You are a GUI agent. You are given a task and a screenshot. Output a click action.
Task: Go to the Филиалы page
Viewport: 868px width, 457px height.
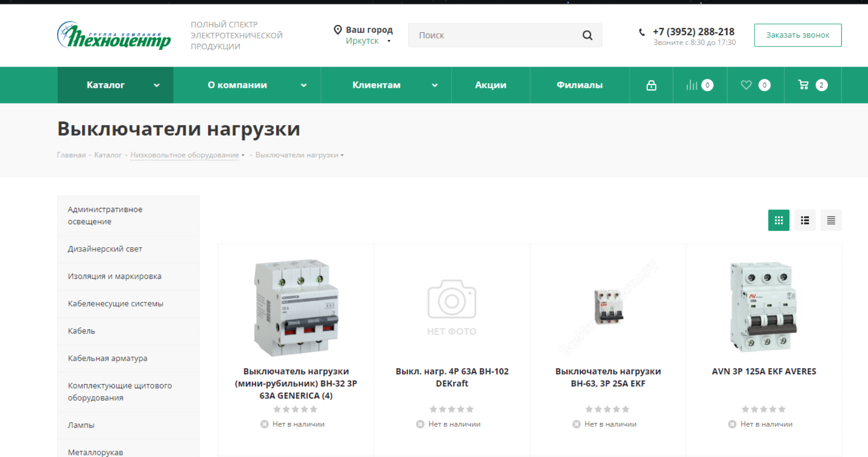580,85
